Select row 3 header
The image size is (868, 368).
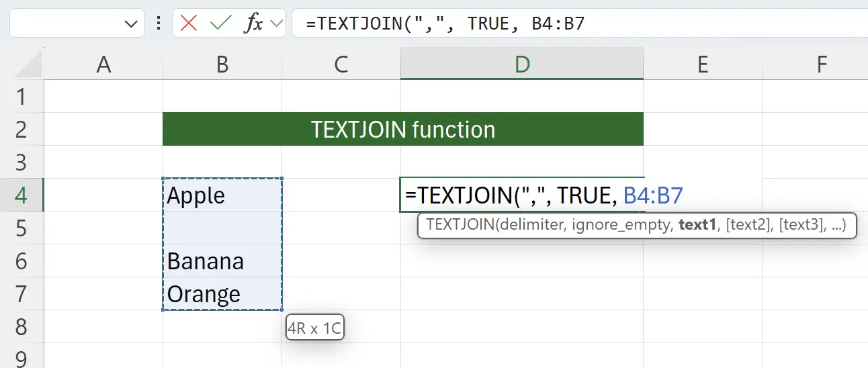point(21,162)
